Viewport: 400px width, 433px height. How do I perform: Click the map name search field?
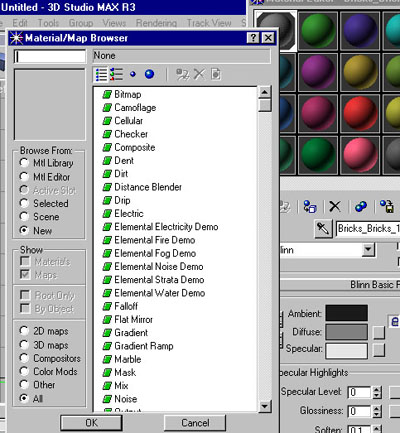pyautogui.click(x=50, y=56)
